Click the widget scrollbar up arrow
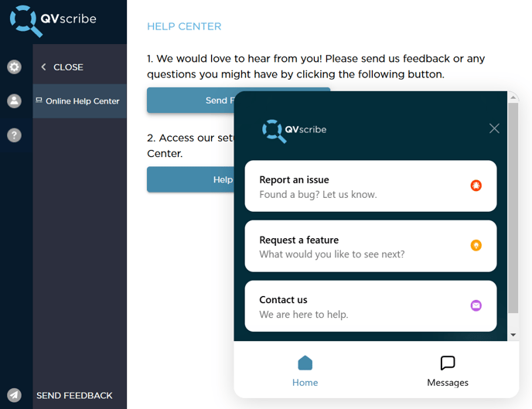 tap(513, 97)
